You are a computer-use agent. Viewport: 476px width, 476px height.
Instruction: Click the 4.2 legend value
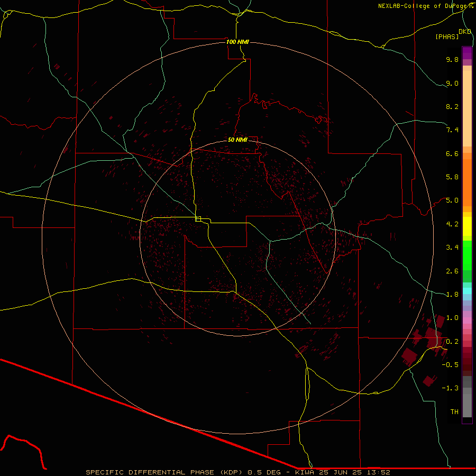(452, 224)
